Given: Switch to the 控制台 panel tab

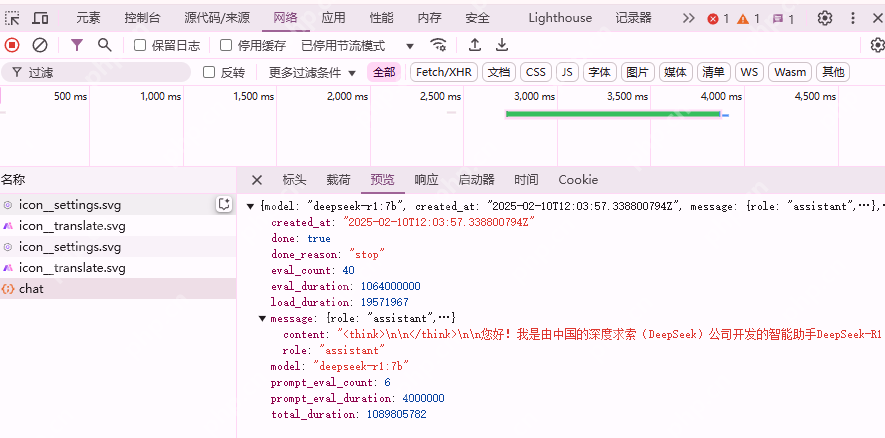Looking at the screenshot, I should tap(142, 18).
